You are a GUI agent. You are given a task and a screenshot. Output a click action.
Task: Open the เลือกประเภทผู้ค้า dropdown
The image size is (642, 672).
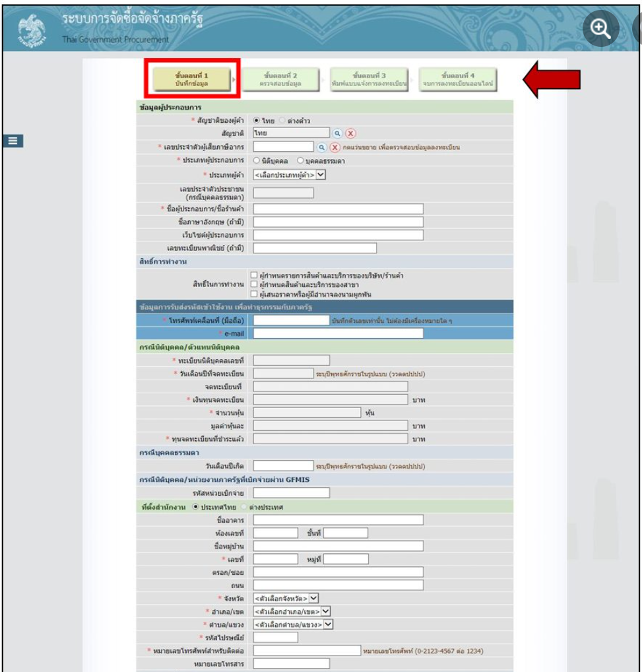[290, 175]
